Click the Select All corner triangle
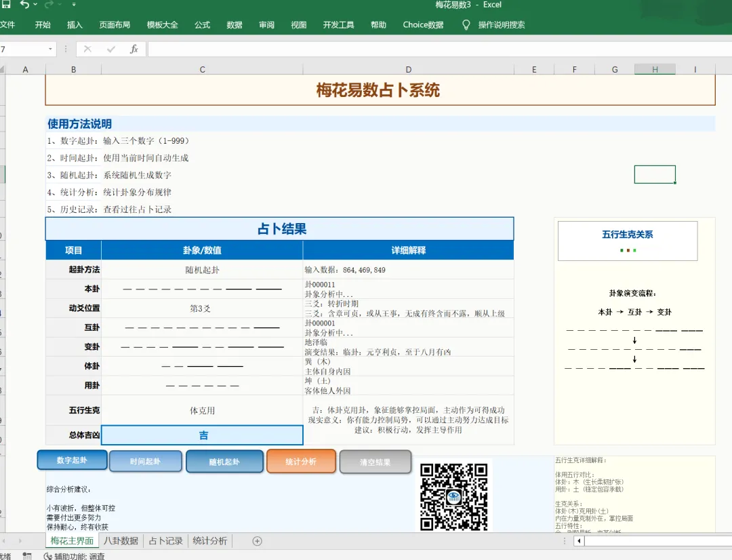This screenshot has height=560, width=732. tap(2, 70)
